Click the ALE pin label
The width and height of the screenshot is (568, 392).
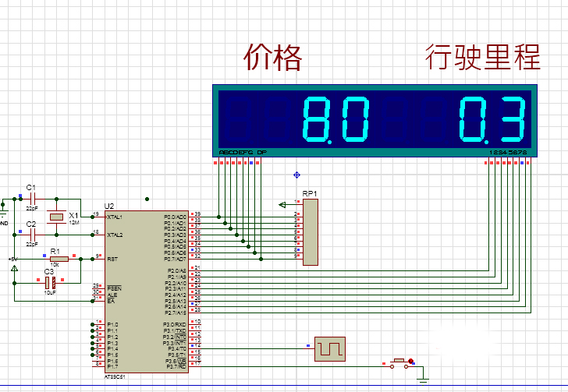(112, 295)
